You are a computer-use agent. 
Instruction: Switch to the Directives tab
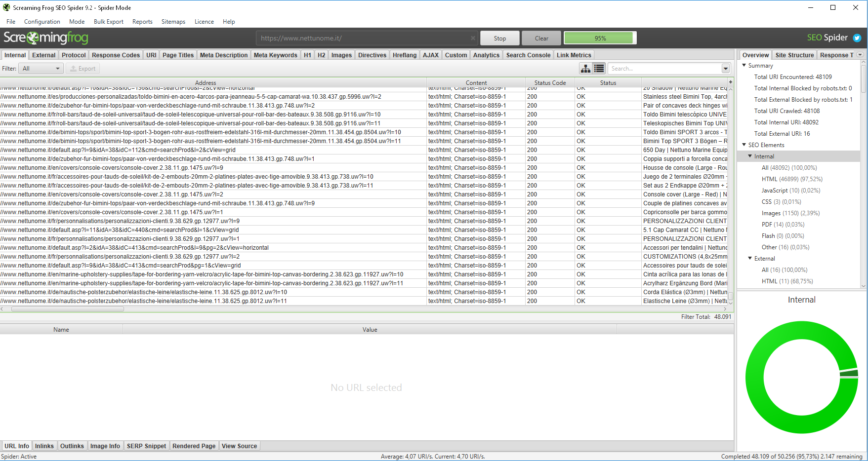[x=372, y=55]
